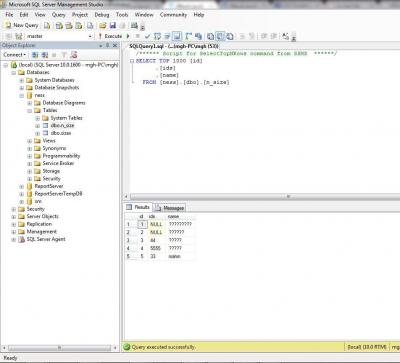
Task: Click the Filter icon in Object Explorer
Action: (x=64, y=55)
